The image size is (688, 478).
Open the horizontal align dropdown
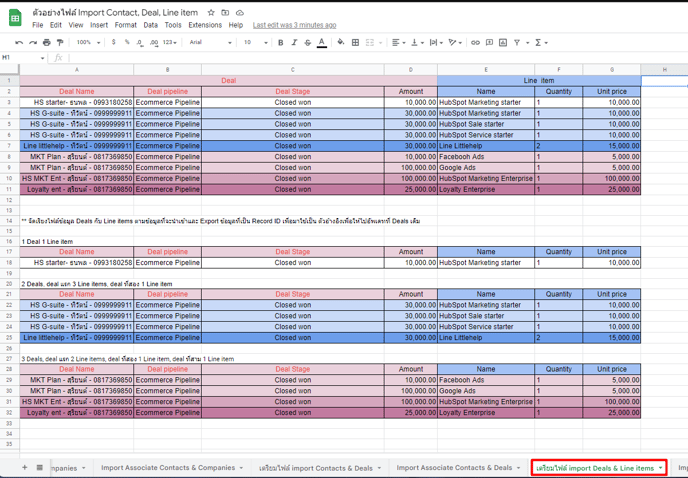tap(398, 43)
